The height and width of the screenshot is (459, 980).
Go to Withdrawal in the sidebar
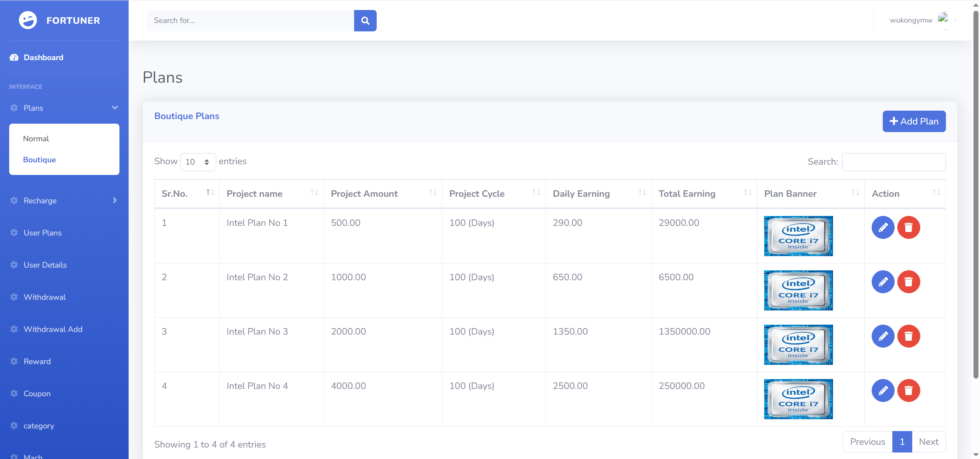coord(44,297)
